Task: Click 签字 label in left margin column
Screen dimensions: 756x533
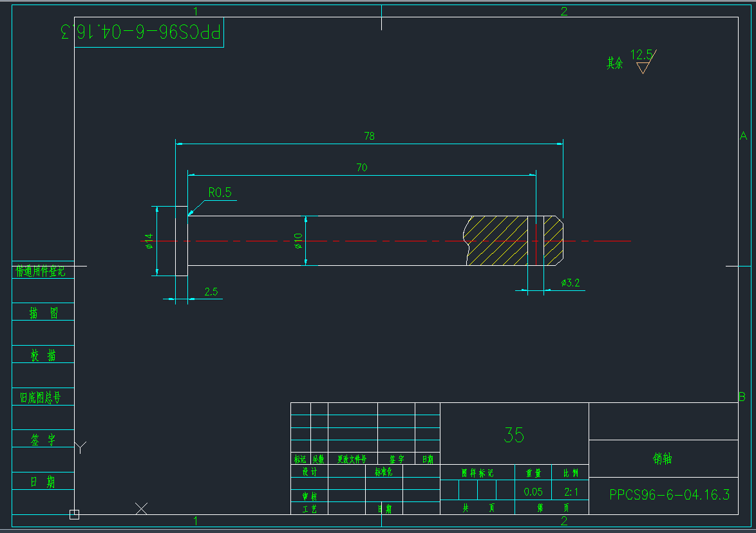Action: [x=43, y=440]
